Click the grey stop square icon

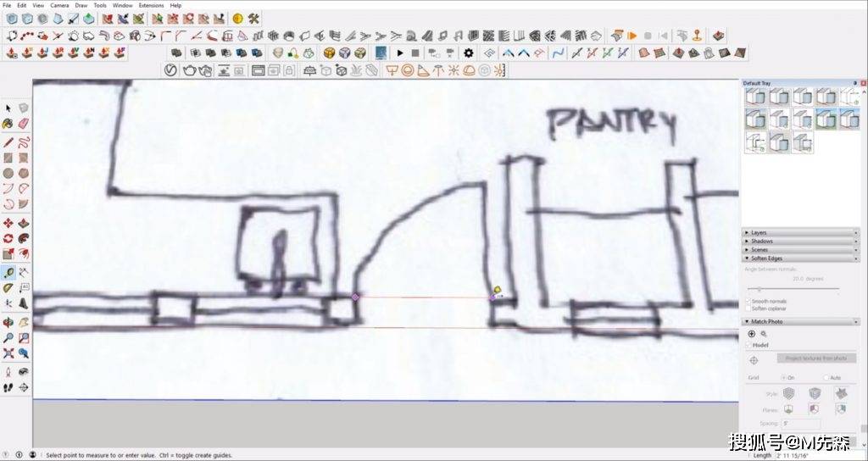click(415, 53)
